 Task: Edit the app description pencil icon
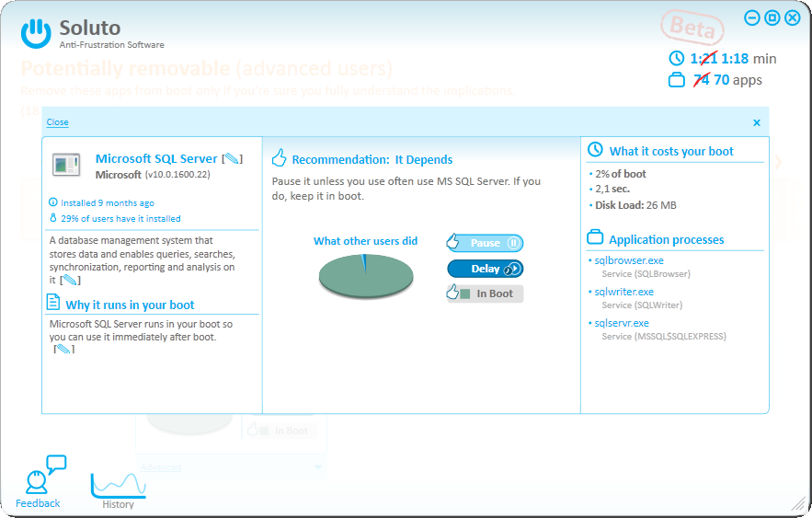tap(70, 281)
